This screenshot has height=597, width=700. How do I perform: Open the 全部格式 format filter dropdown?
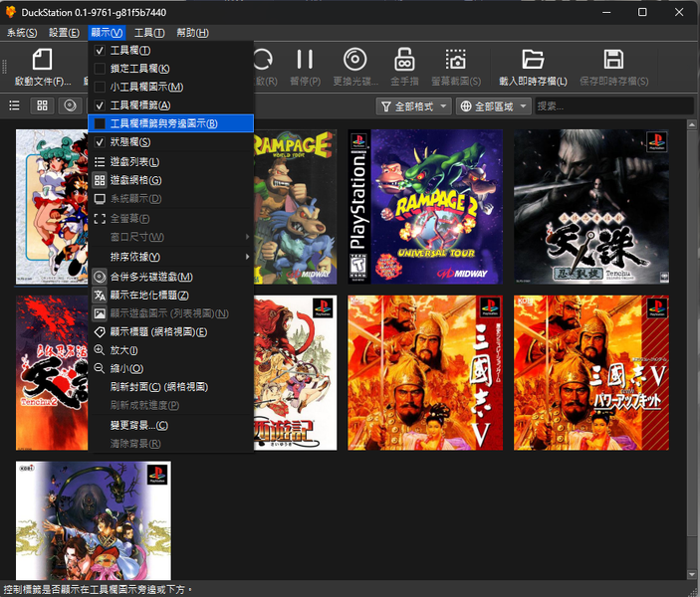coord(414,106)
